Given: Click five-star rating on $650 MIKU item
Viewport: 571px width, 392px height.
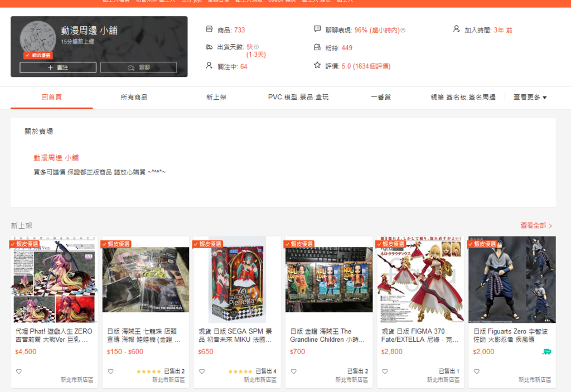Looking at the screenshot, I should (x=240, y=371).
